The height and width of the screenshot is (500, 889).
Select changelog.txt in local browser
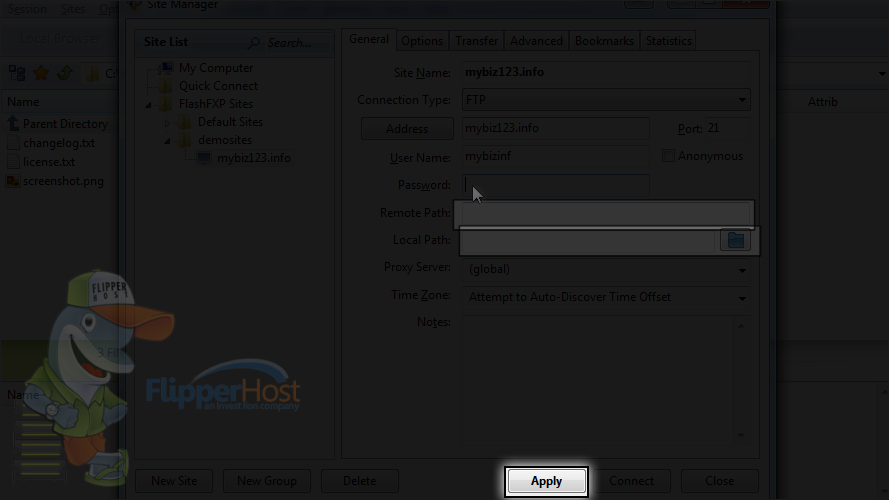click(x=59, y=143)
